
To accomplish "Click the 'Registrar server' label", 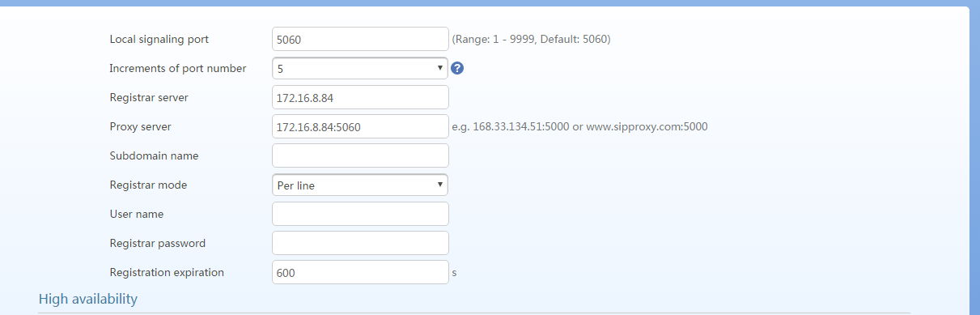I will 149,97.
